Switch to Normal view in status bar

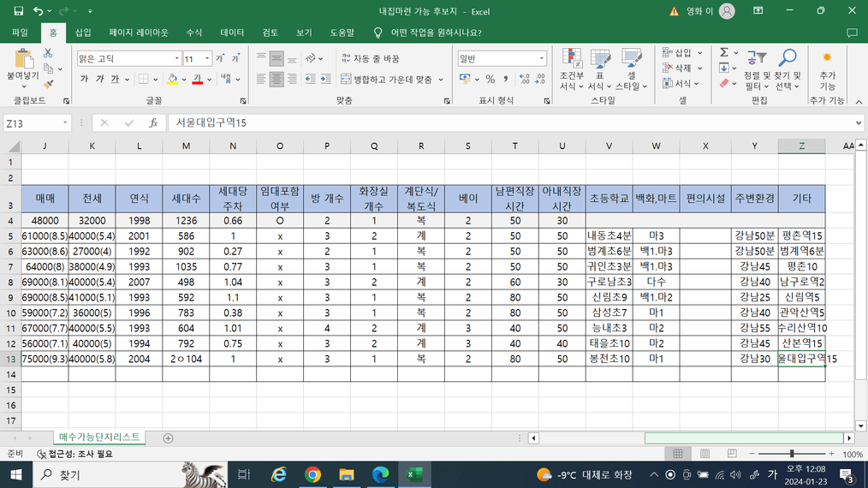pos(678,454)
